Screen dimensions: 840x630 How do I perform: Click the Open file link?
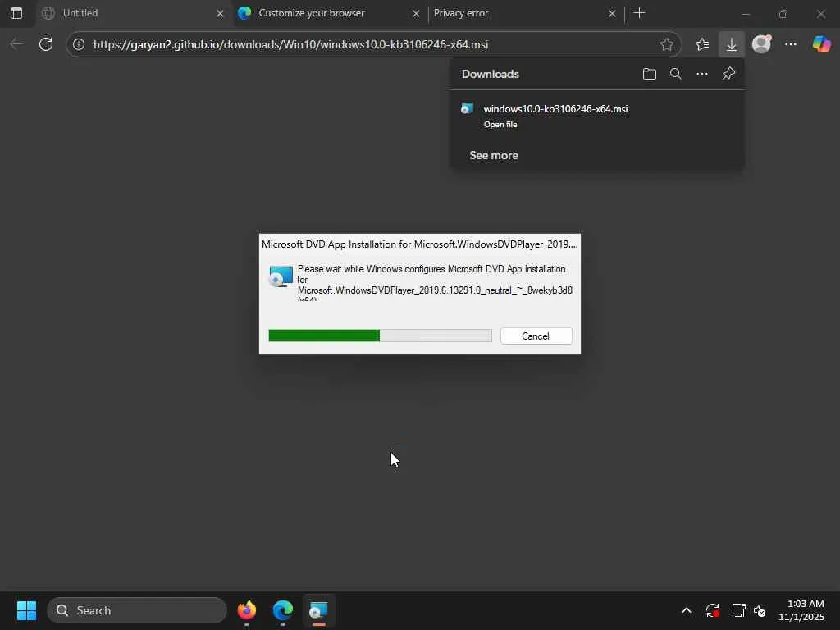point(500,125)
